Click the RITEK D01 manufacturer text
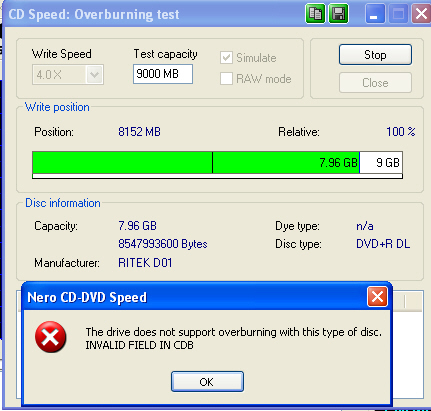Screen dimensions: 431x411 click(x=145, y=263)
